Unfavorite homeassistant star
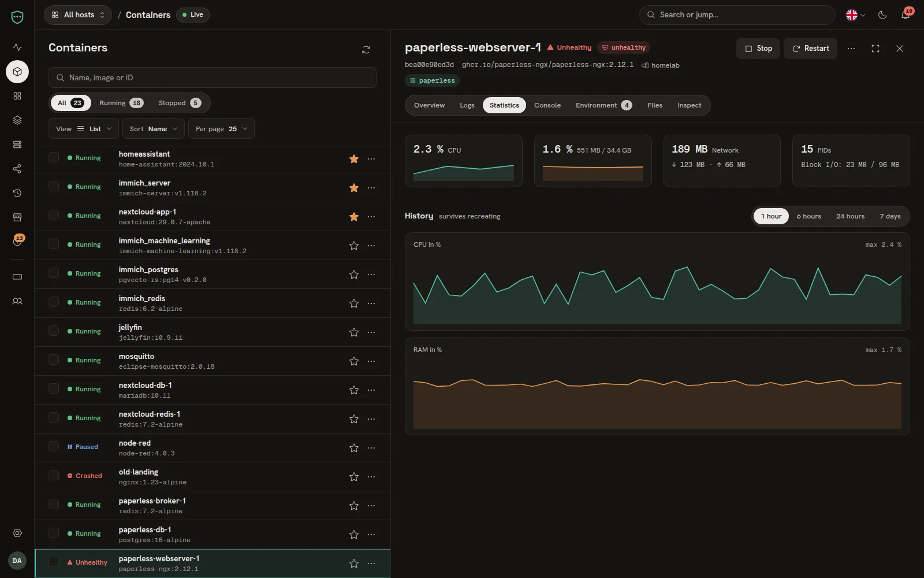The width and height of the screenshot is (924, 578). tap(354, 159)
